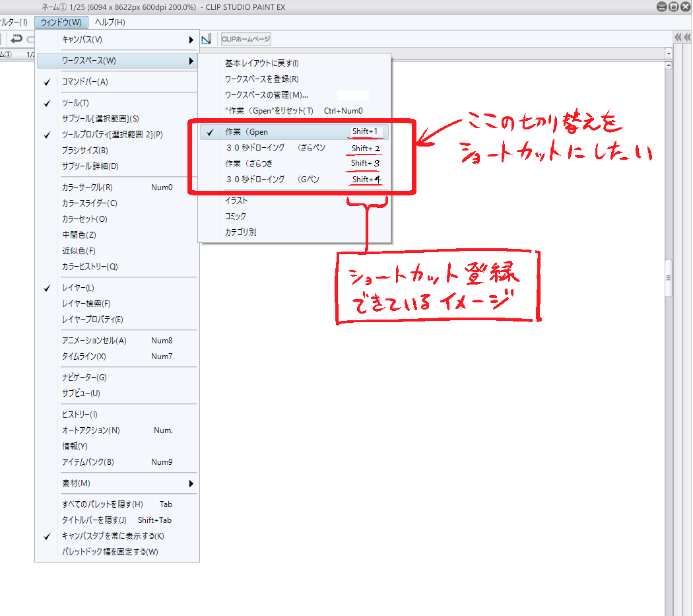693x616 pixels.
Task: Click the vertical scrollbar thumb
Action: [668, 278]
